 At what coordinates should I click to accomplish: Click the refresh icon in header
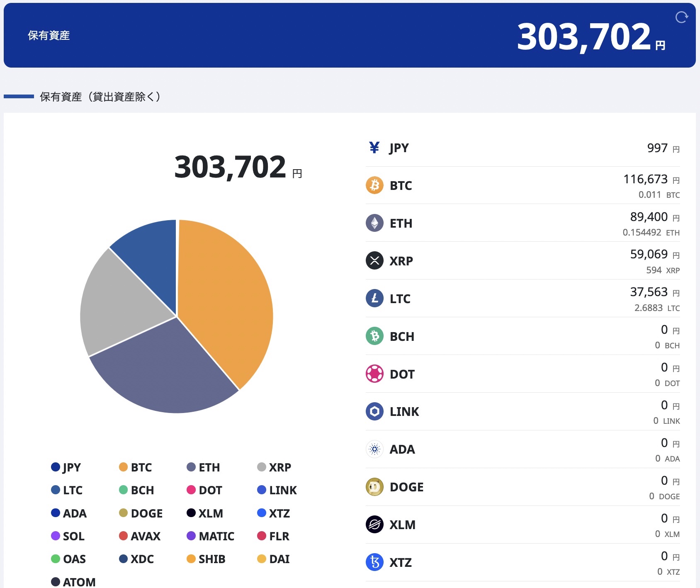(x=681, y=17)
